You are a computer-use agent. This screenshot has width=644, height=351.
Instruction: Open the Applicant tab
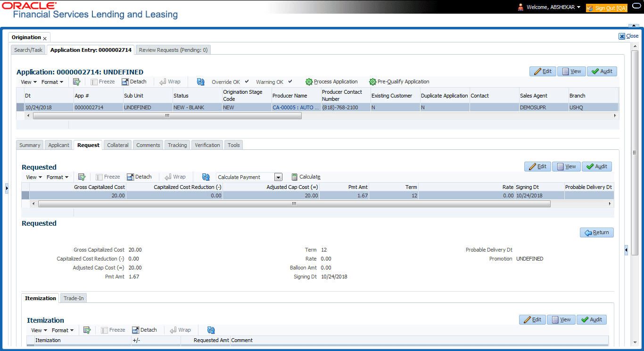click(x=58, y=145)
